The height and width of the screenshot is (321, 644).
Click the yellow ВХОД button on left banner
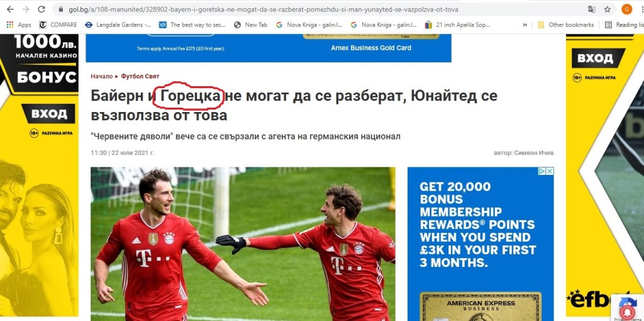point(48,113)
